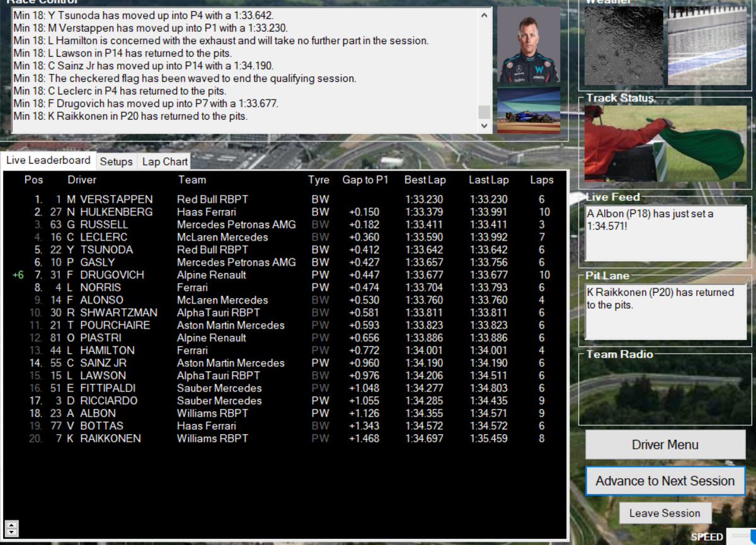
Task: Click the Best Lap column header
Action: coord(425,180)
